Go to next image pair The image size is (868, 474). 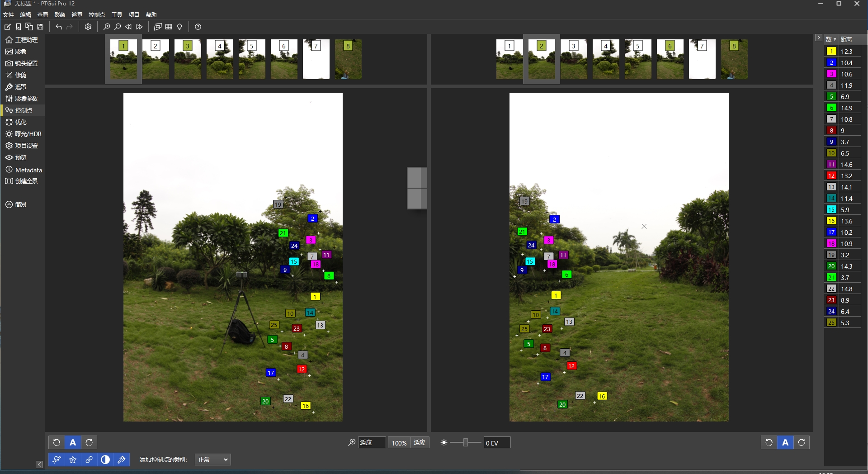pyautogui.click(x=139, y=27)
